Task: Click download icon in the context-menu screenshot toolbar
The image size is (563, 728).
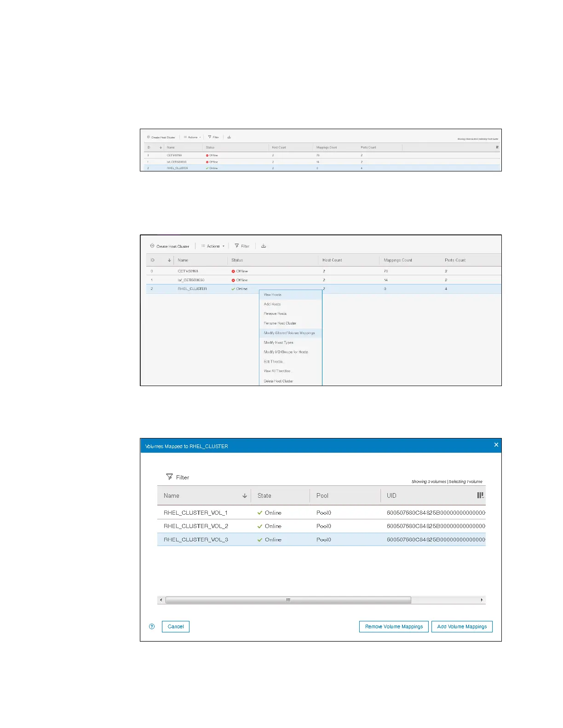Action: tap(264, 246)
